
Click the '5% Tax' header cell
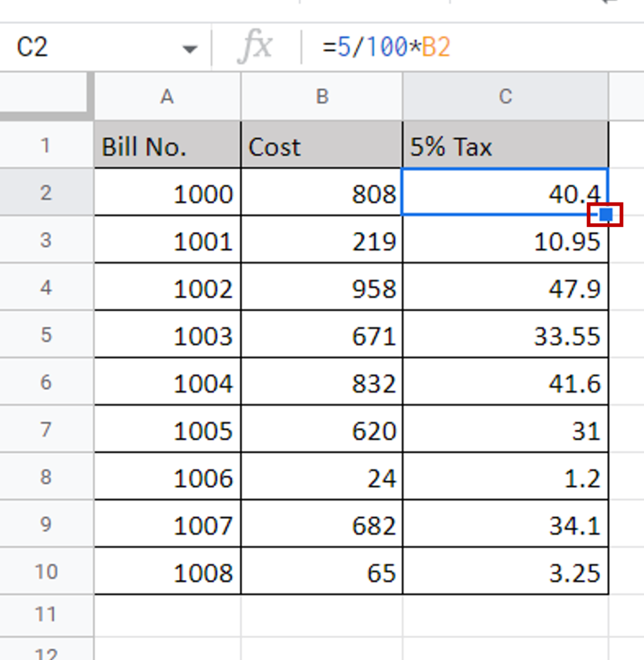(x=505, y=146)
